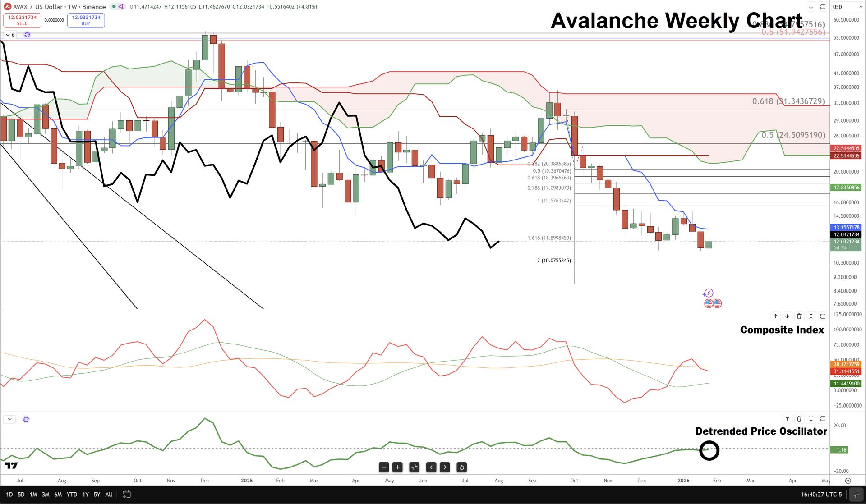866x504 pixels.
Task: Delete the Composite Index pane
Action: click(x=799, y=316)
